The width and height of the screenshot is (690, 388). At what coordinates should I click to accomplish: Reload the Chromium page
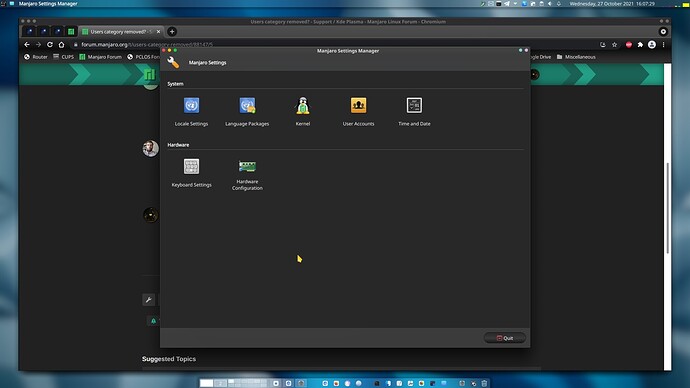tap(50, 44)
